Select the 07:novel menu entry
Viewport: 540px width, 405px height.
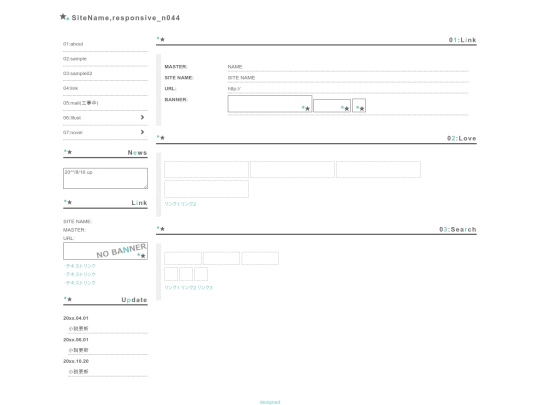[x=73, y=133]
